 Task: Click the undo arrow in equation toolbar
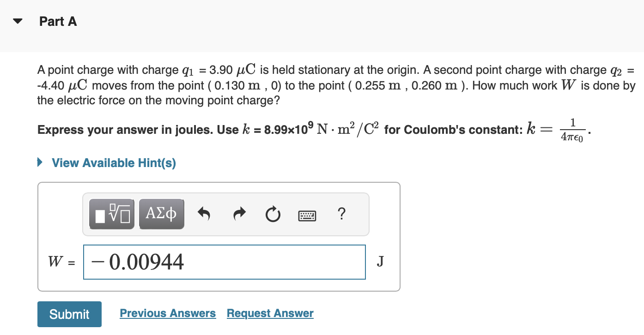click(204, 214)
